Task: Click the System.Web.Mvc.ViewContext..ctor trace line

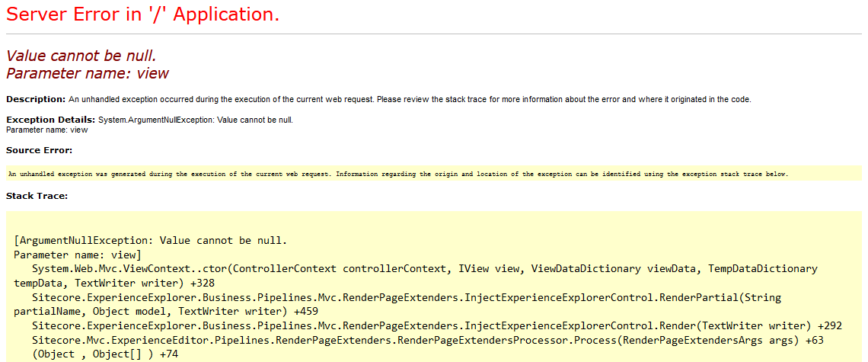Action: coord(425,269)
